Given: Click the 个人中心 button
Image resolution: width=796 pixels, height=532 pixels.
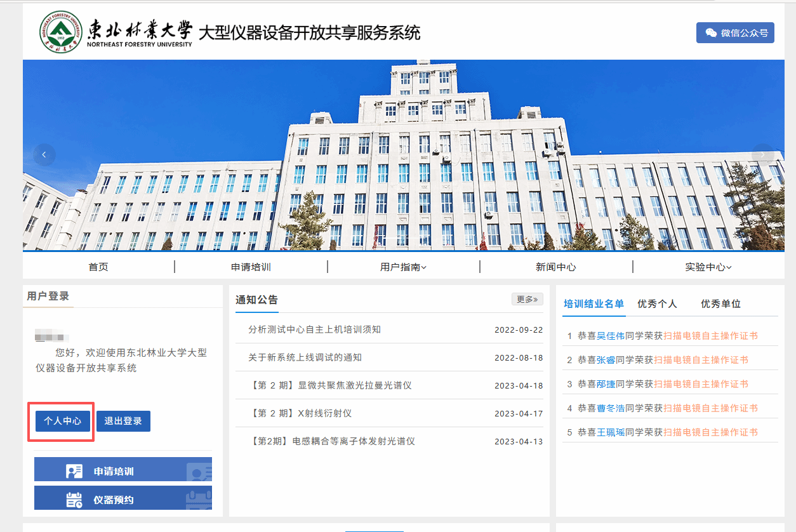Looking at the screenshot, I should coord(62,421).
